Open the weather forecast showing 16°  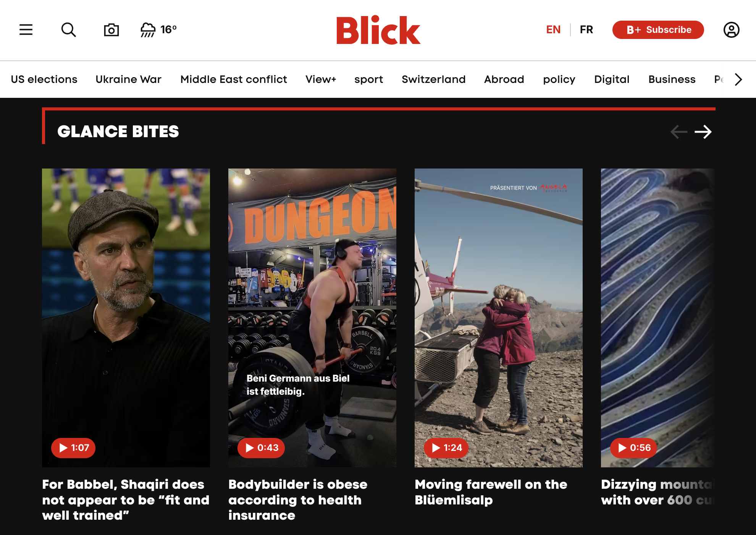pos(159,30)
